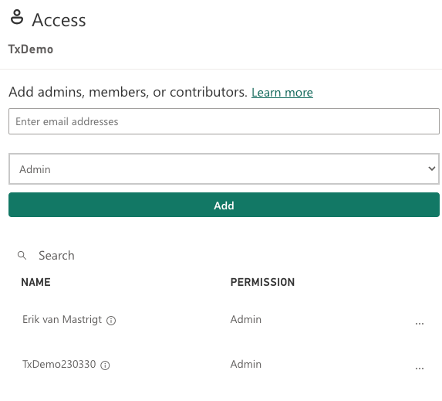Viewport: 442px width, 401px height.
Task: Select the Erik van Mastrigt user row
Action: 224,320
